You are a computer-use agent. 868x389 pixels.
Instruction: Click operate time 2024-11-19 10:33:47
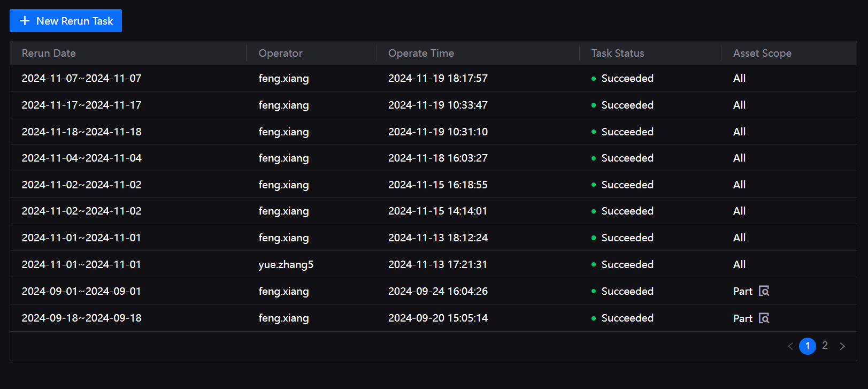click(x=437, y=105)
